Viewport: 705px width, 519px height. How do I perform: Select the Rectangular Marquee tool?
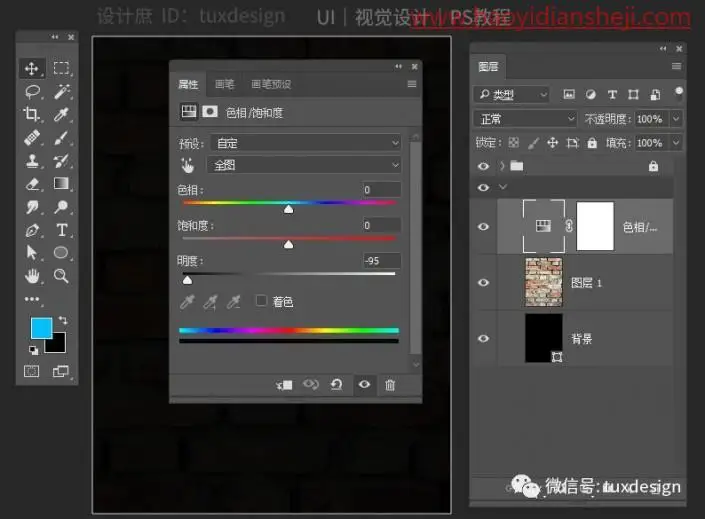click(61, 68)
